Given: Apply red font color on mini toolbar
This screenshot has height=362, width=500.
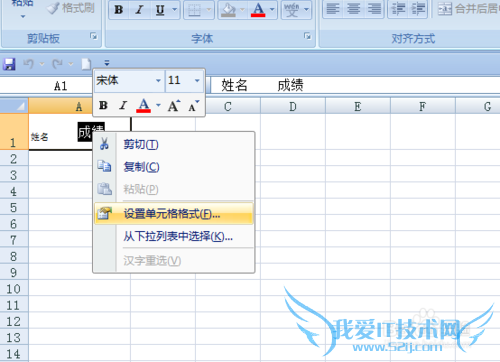Looking at the screenshot, I should click(143, 105).
